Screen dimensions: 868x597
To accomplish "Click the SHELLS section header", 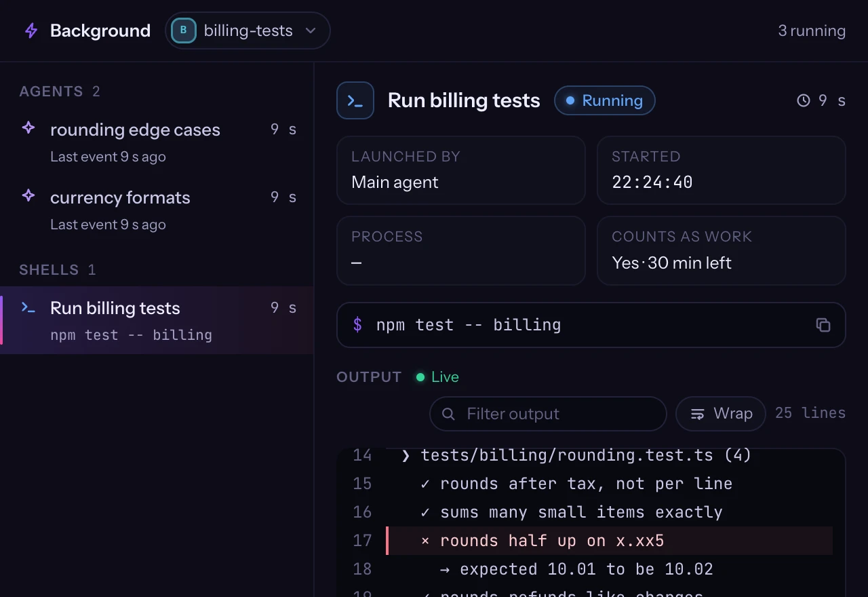I will pyautogui.click(x=58, y=270).
